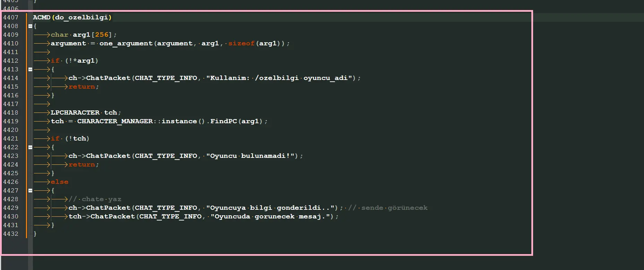Click CHARACTER_MANAGER on line 4419
Screen dimensions: 644x270
click(x=115, y=121)
